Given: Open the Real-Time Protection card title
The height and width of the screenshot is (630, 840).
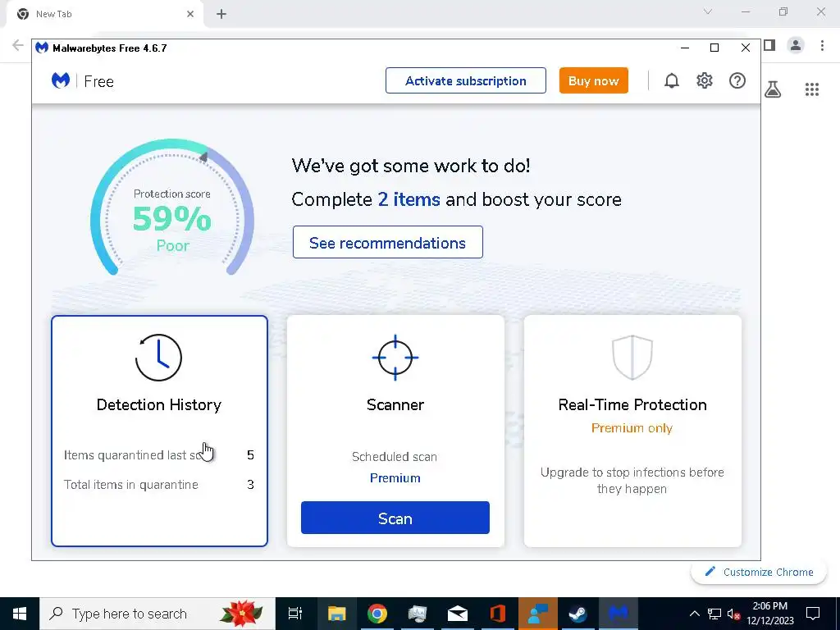Looking at the screenshot, I should [x=632, y=404].
